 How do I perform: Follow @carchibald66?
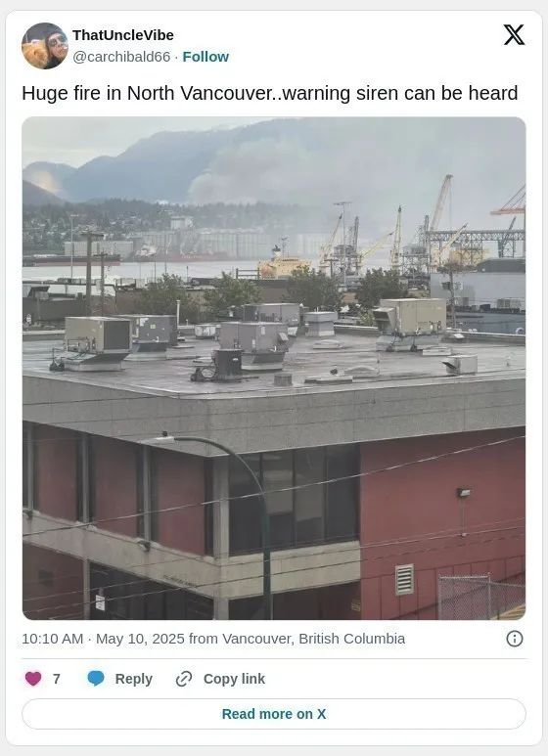point(205,57)
